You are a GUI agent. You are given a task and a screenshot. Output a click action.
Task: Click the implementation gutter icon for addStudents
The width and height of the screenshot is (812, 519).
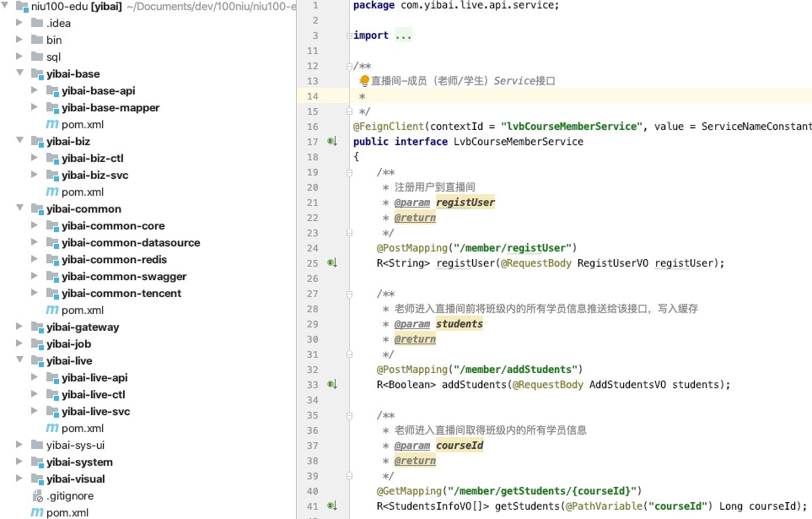point(332,385)
